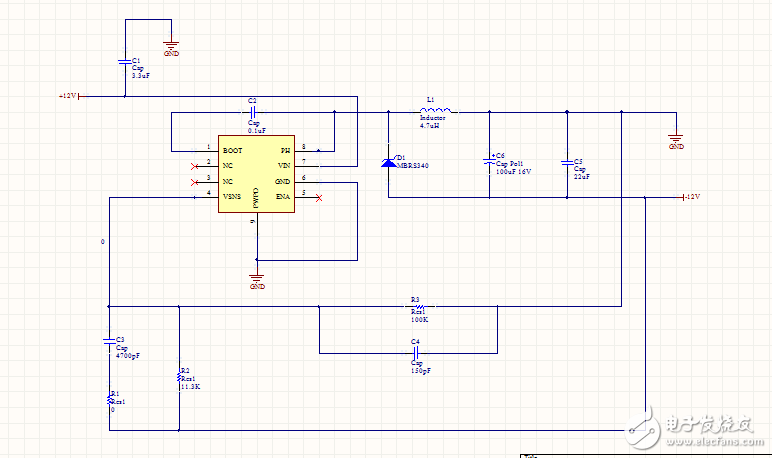The width and height of the screenshot is (772, 458).
Task: Click the C4 designator text
Action: tap(416, 341)
